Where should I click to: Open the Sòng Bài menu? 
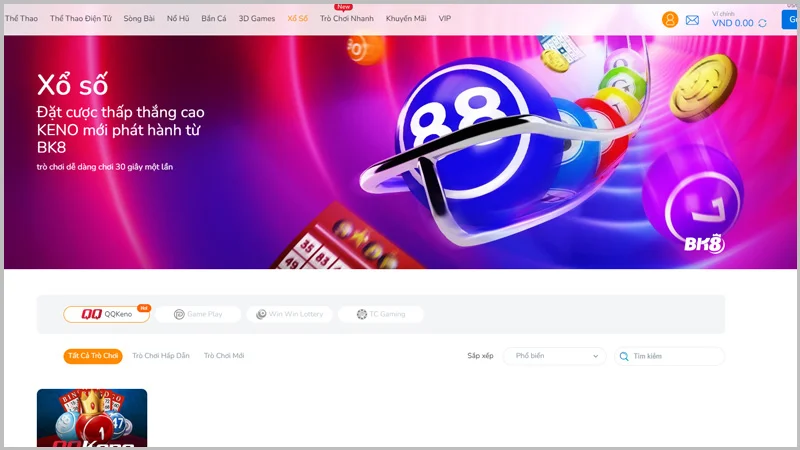139,18
